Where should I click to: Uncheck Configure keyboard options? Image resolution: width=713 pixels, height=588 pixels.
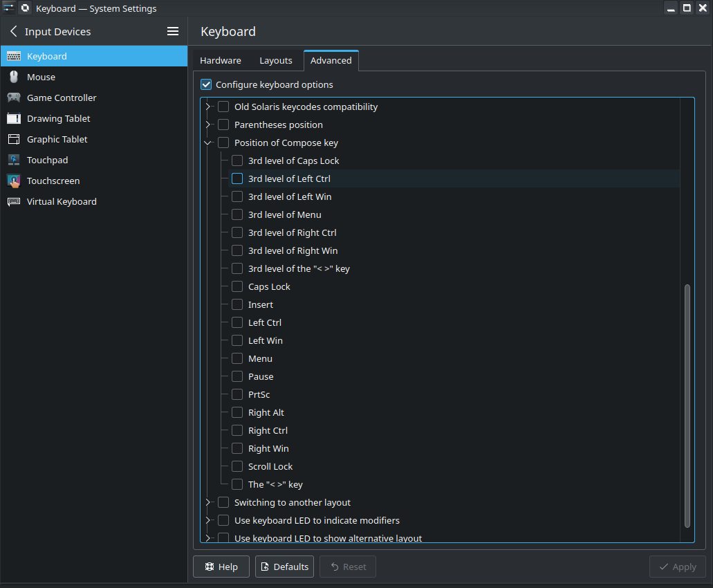(206, 84)
